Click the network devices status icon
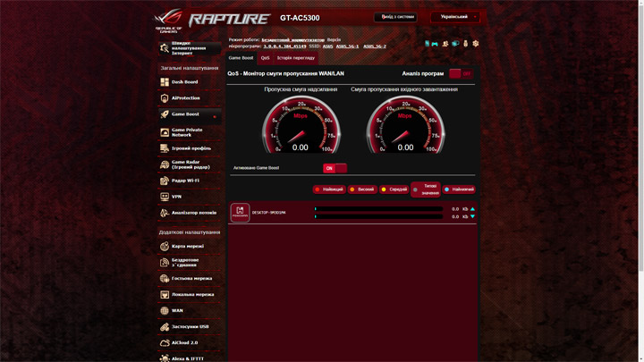 pos(455,44)
